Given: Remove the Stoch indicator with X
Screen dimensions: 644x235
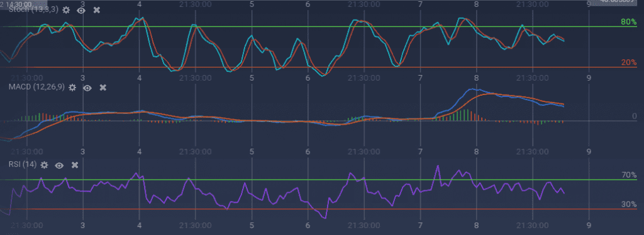Looking at the screenshot, I should (x=96, y=10).
